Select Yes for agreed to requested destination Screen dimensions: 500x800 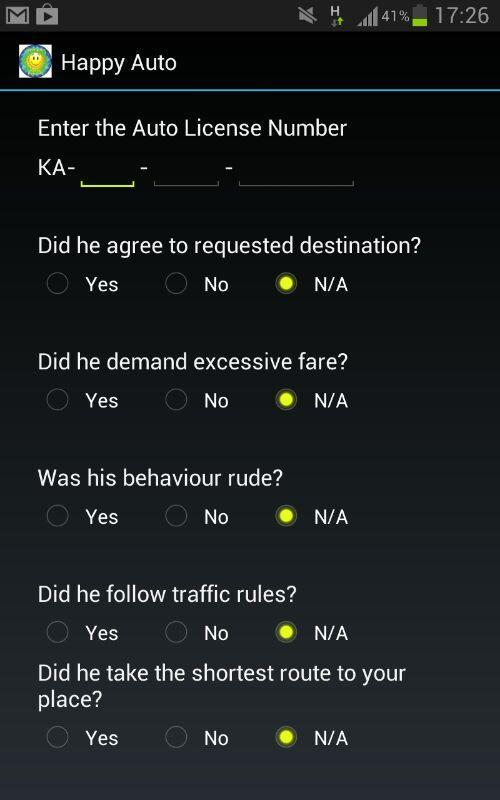coord(82,284)
